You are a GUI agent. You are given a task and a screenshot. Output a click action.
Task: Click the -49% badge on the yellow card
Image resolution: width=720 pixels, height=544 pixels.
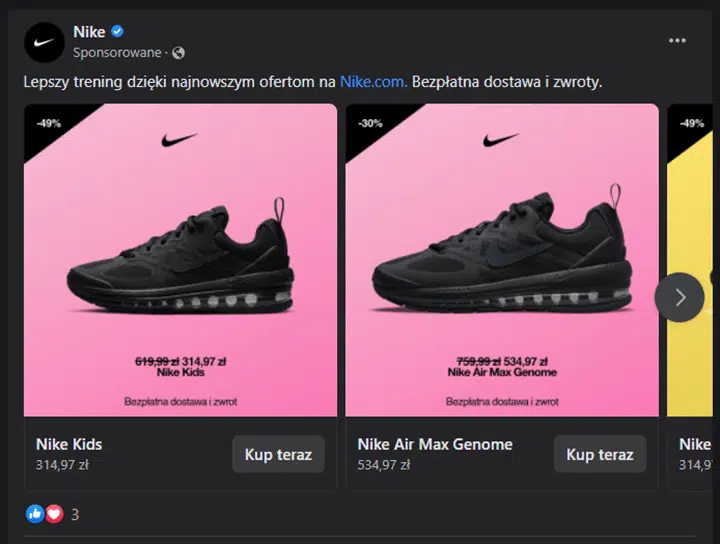coord(692,123)
